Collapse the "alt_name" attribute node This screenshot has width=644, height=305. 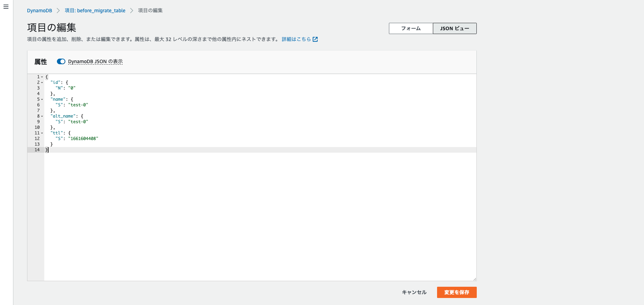pyautogui.click(x=41, y=116)
